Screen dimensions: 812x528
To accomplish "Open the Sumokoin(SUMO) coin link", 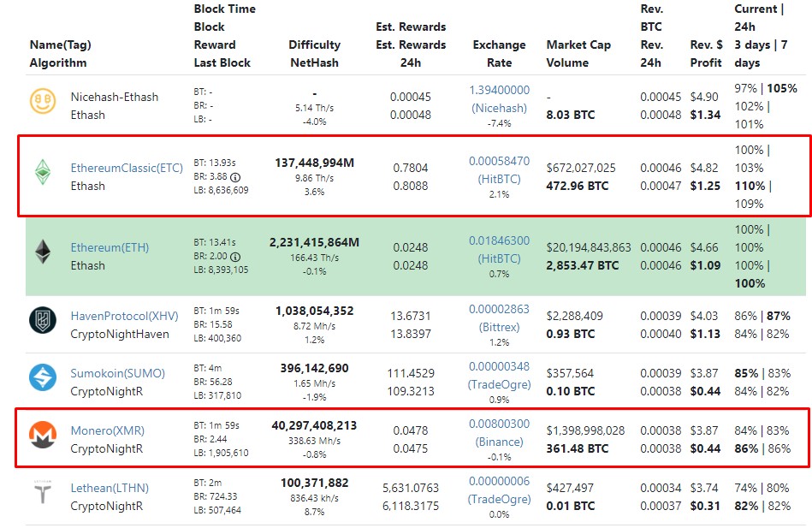I will point(117,374).
